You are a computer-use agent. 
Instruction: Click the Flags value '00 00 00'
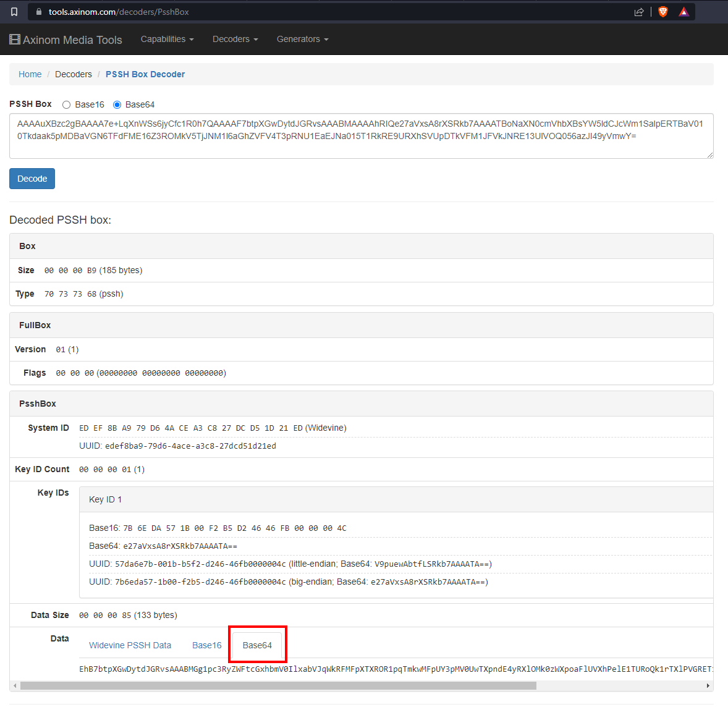(141, 373)
